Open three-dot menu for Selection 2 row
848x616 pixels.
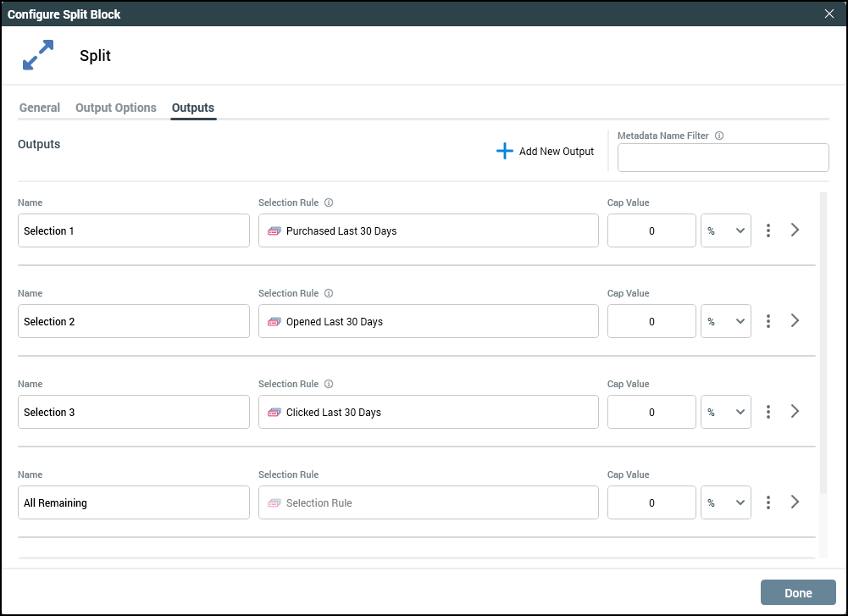tap(768, 321)
